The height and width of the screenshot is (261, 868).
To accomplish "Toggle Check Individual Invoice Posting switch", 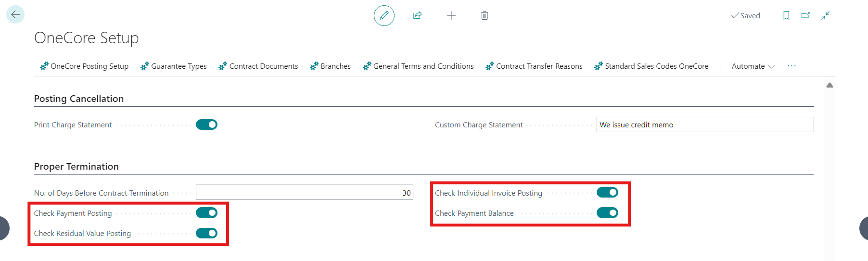I will click(607, 193).
